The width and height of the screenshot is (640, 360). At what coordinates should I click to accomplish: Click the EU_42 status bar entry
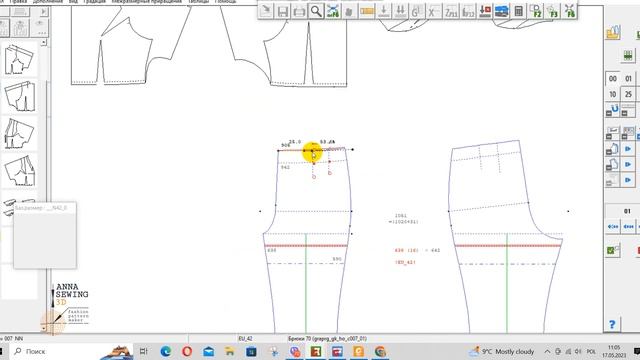[x=245, y=338]
